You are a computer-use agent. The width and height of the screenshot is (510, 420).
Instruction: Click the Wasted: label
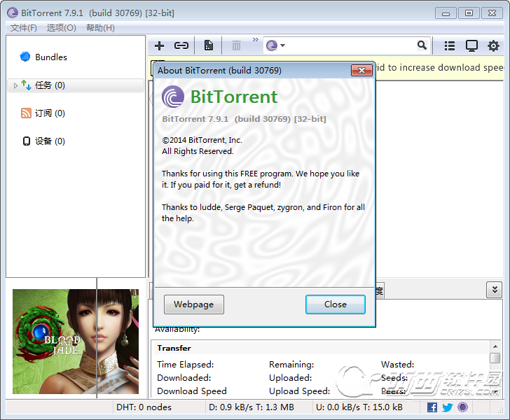[x=397, y=365]
